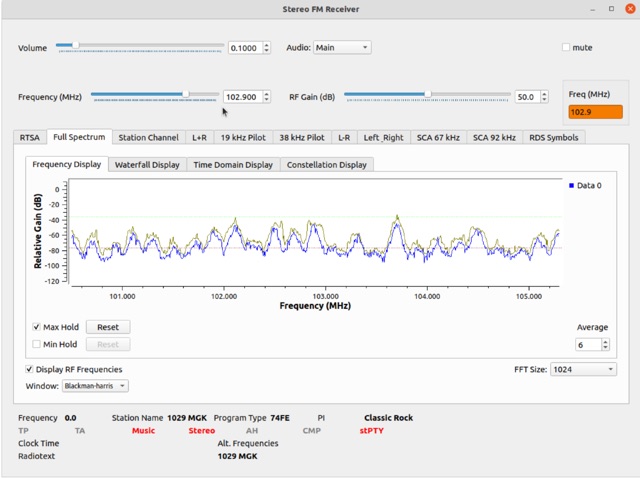The width and height of the screenshot is (640, 478).
Task: Click the orange Freq (MHz) display field
Action: 595,112
